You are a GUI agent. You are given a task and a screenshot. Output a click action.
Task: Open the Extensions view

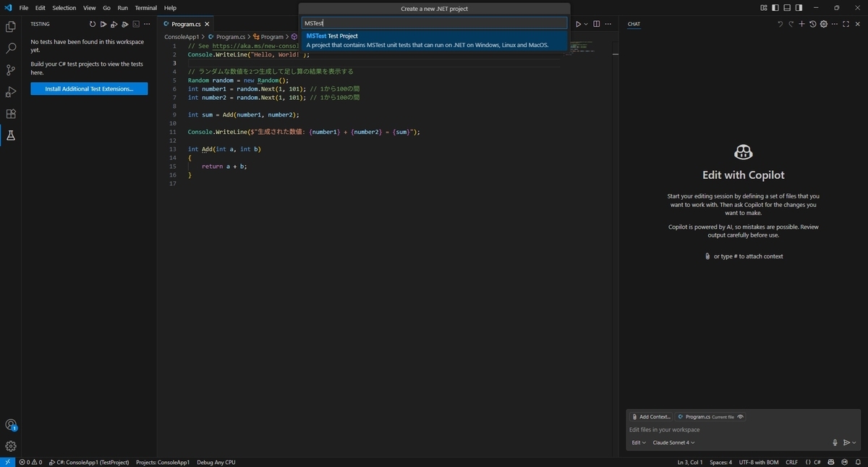click(x=11, y=114)
